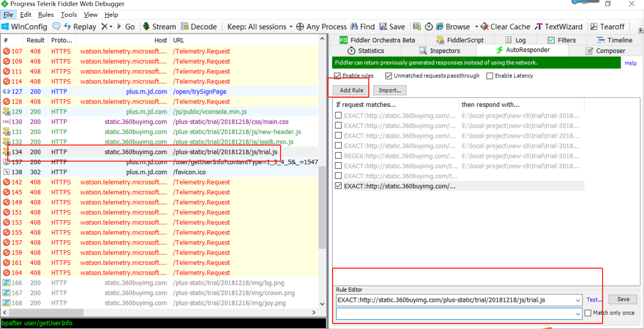Viewport: 644px width, 329px height.
Task: Open WinConfig from the toolbar
Action: [x=24, y=26]
